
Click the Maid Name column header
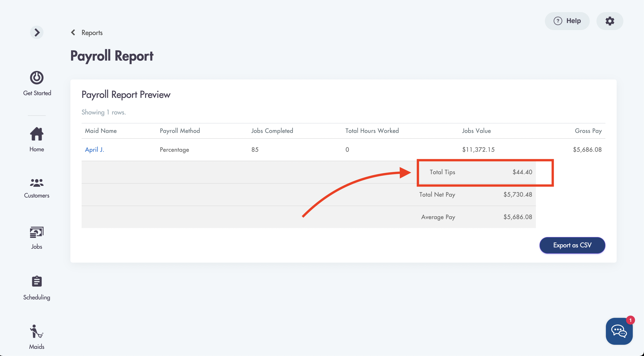point(101,131)
